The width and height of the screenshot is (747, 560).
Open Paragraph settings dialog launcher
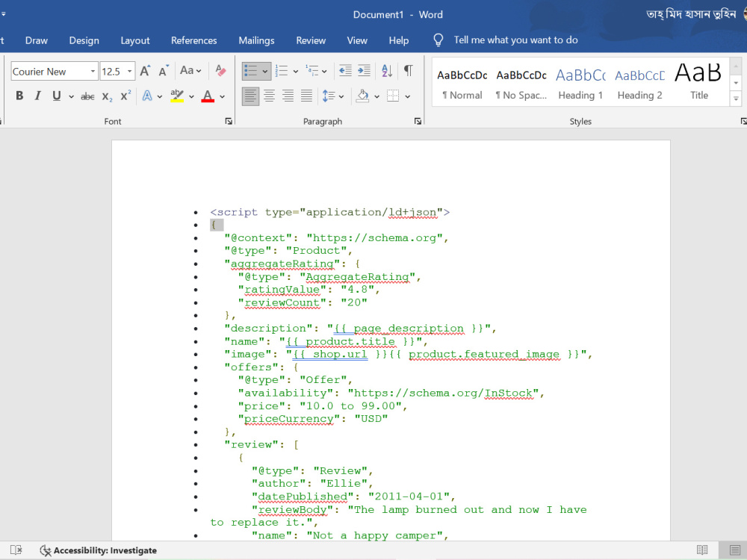[418, 122]
